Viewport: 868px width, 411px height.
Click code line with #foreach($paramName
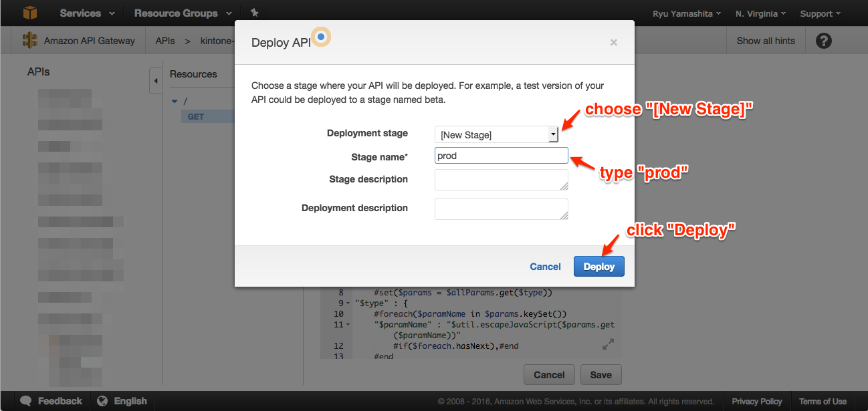click(470, 313)
